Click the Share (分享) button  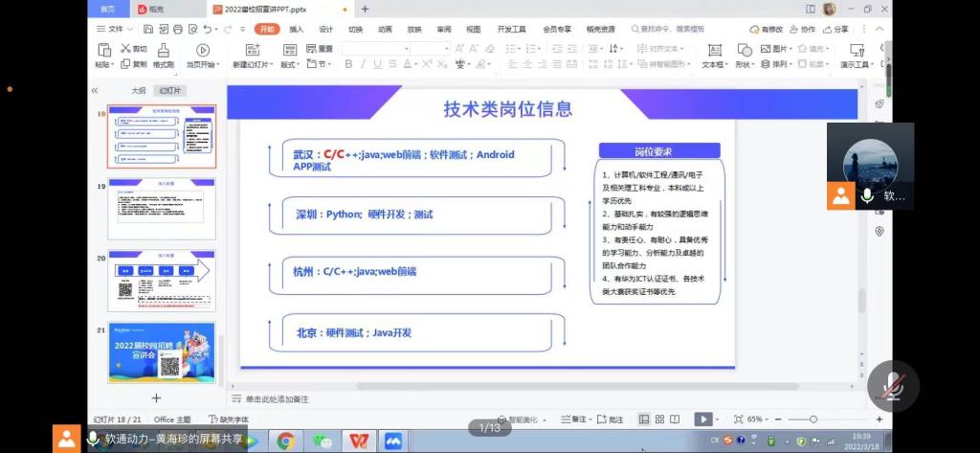click(x=835, y=30)
